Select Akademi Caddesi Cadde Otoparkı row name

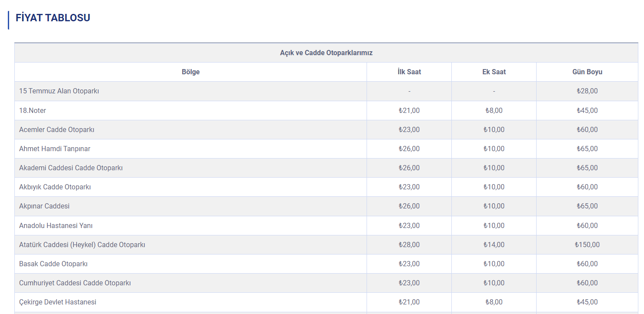click(x=71, y=168)
